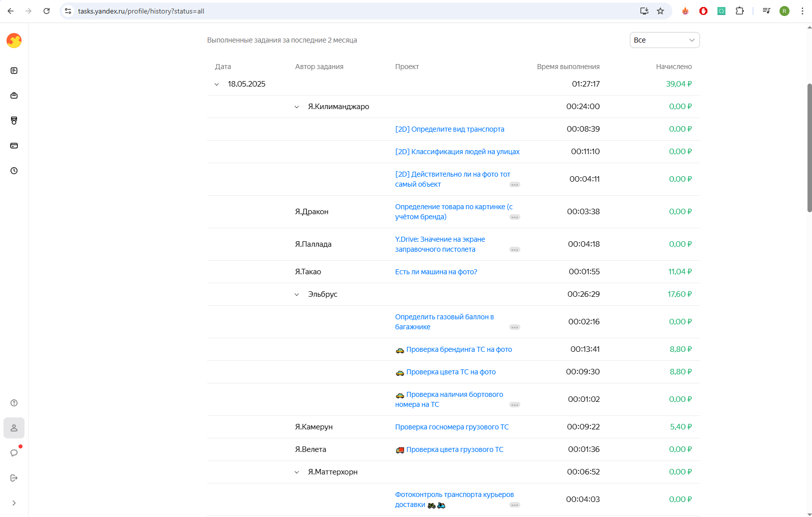The image size is (812, 517).
Task: Open the medal achievements sidebar icon
Action: (14, 121)
